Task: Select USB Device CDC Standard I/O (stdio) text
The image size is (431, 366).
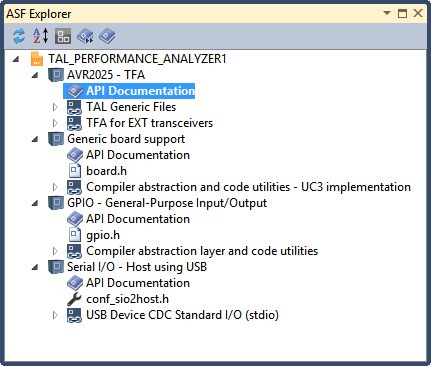Action: 182,315
